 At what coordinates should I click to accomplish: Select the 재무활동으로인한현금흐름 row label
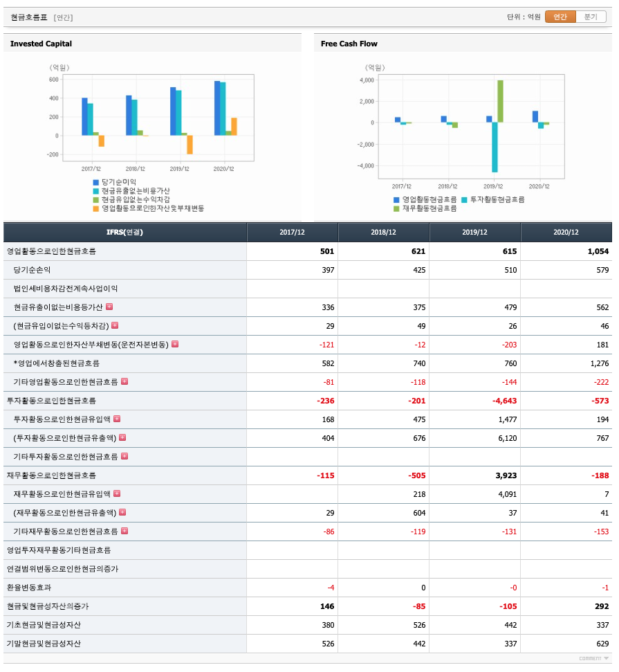(x=51, y=475)
